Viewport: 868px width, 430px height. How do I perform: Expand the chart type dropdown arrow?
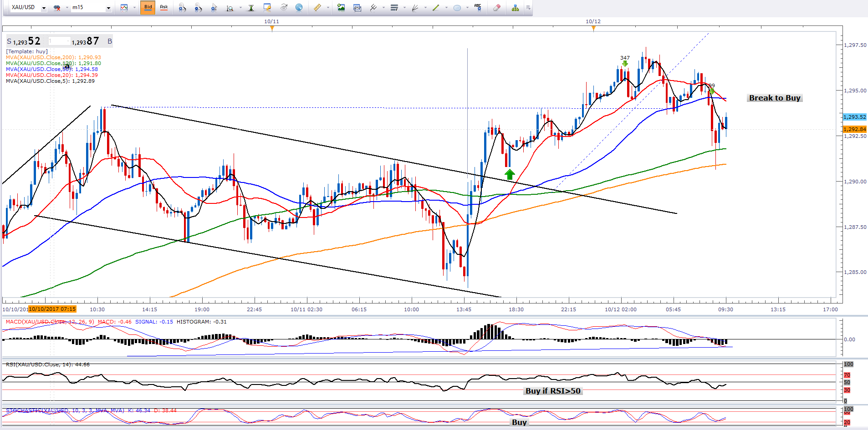pyautogui.click(x=134, y=8)
